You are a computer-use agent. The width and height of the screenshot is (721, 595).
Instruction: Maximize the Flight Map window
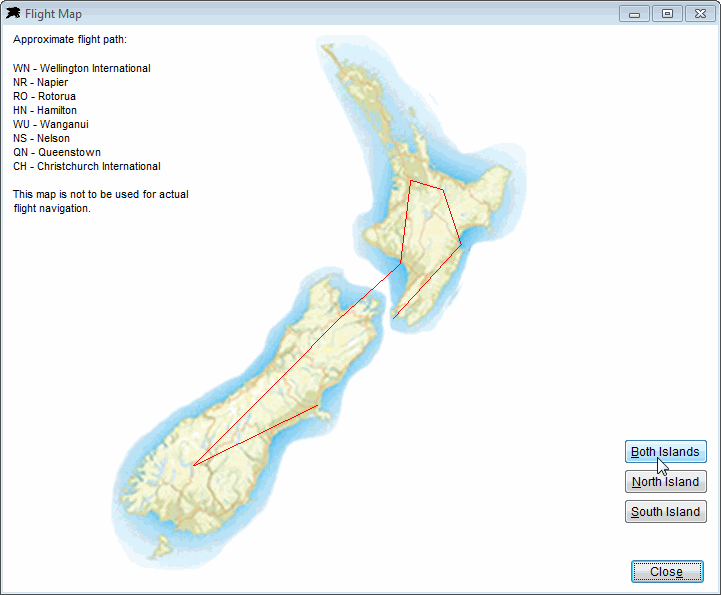click(x=667, y=14)
